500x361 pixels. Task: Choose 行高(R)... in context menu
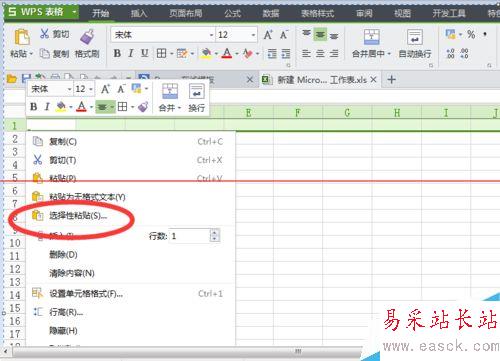tap(131, 312)
